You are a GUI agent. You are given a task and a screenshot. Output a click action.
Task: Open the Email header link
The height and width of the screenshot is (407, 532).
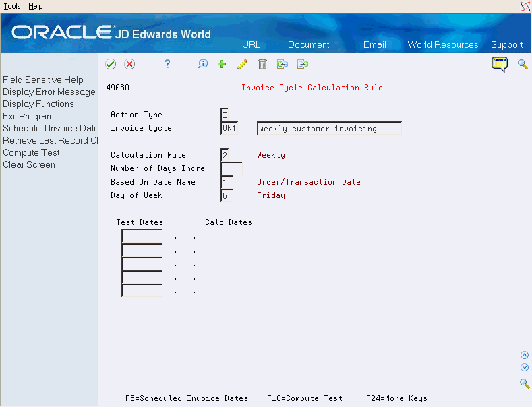click(x=375, y=44)
